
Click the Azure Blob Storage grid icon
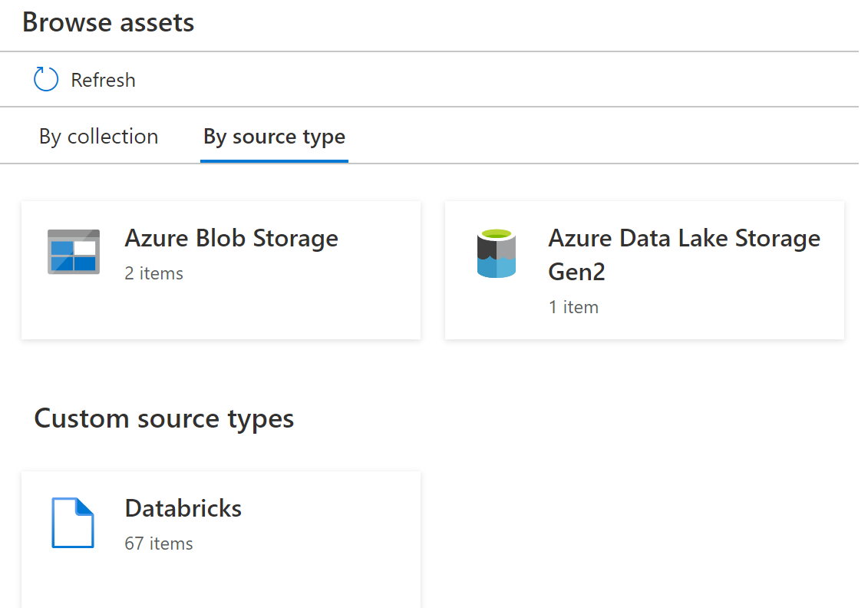pos(74,252)
